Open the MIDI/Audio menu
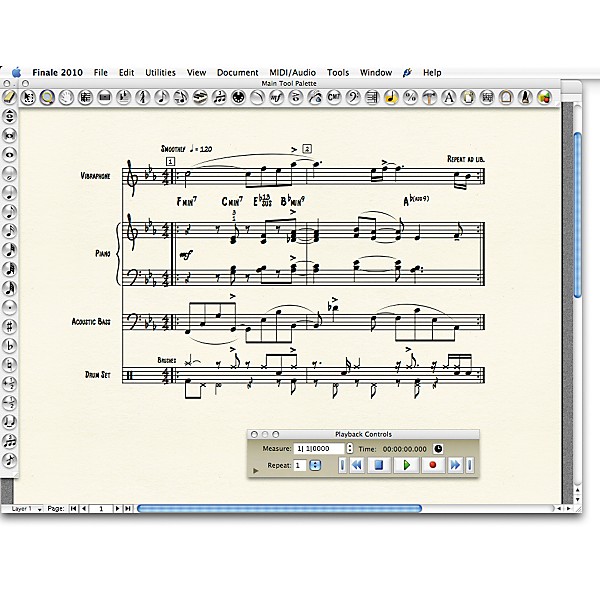The height and width of the screenshot is (600, 600). 292,72
